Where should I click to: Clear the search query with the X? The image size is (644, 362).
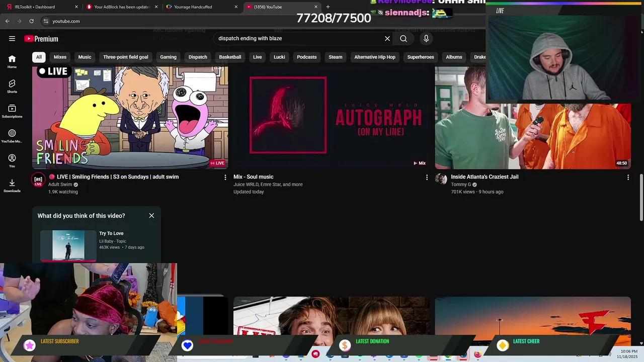coord(387,39)
